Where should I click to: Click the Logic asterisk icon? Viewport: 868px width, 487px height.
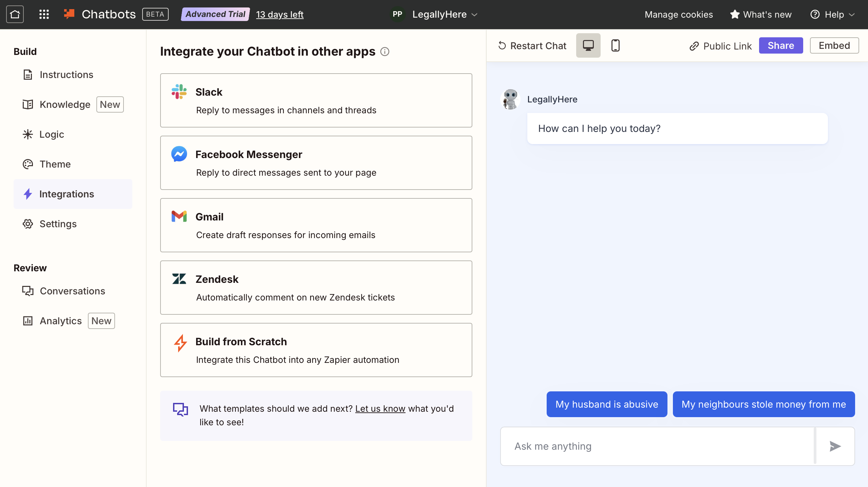pyautogui.click(x=28, y=134)
